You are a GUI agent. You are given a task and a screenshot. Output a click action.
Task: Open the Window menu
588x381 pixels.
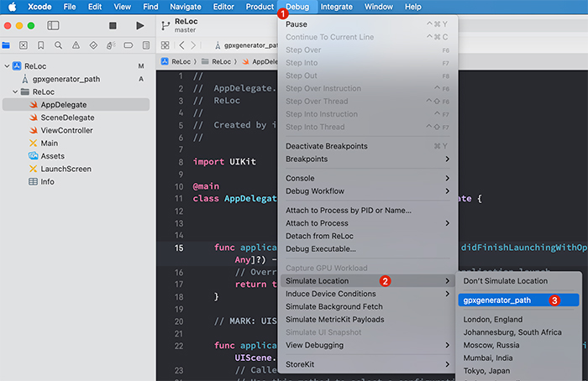(x=379, y=7)
